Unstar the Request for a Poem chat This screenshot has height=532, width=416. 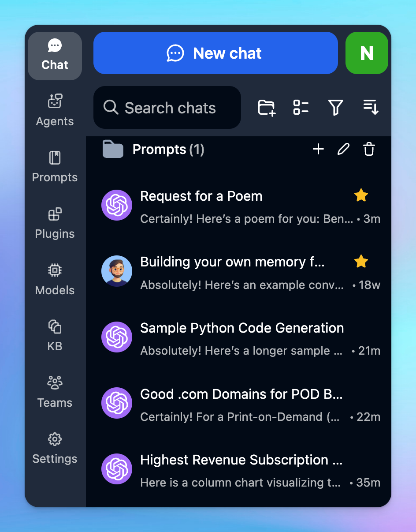tap(361, 195)
